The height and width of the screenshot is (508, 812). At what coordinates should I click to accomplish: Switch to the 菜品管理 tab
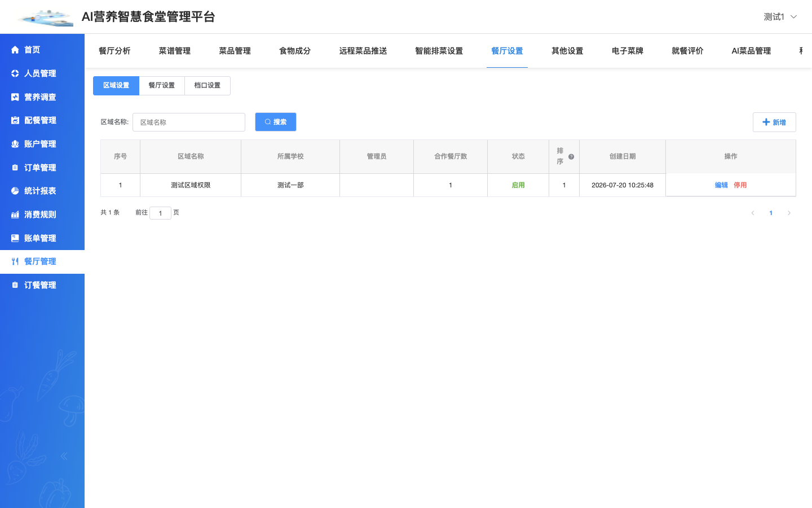(235, 51)
